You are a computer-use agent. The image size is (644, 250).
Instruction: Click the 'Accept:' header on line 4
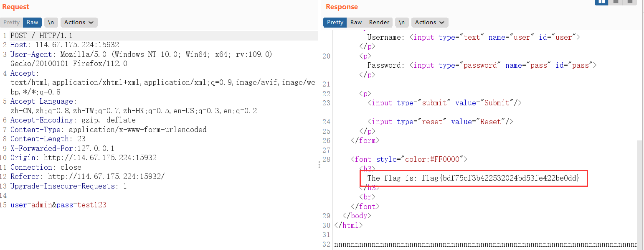25,73
